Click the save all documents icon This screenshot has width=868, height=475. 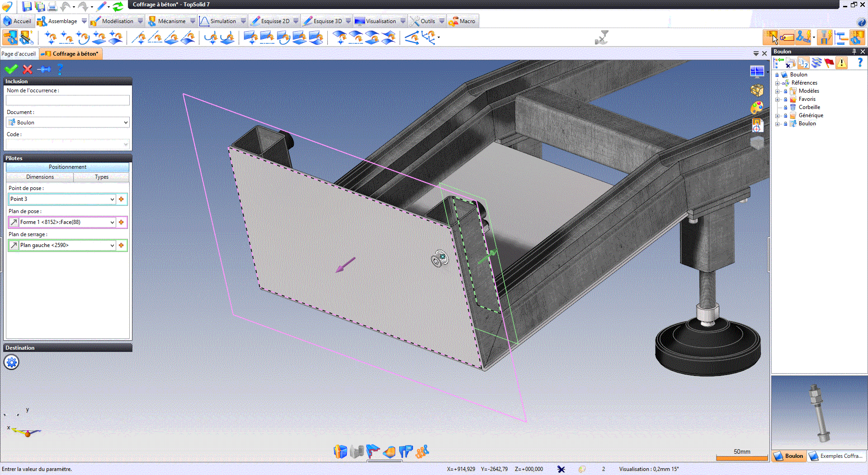tap(40, 6)
